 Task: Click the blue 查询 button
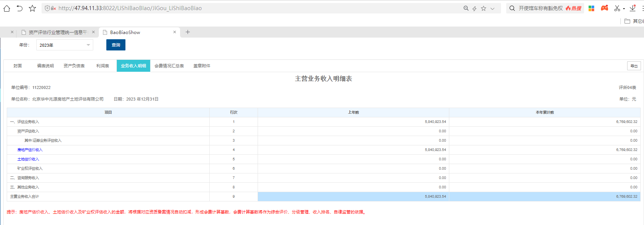[x=116, y=45]
